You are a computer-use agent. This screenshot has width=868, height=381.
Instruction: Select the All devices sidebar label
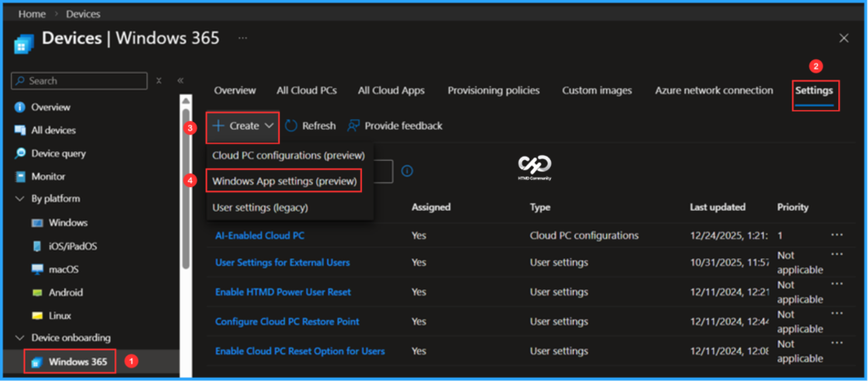[53, 130]
